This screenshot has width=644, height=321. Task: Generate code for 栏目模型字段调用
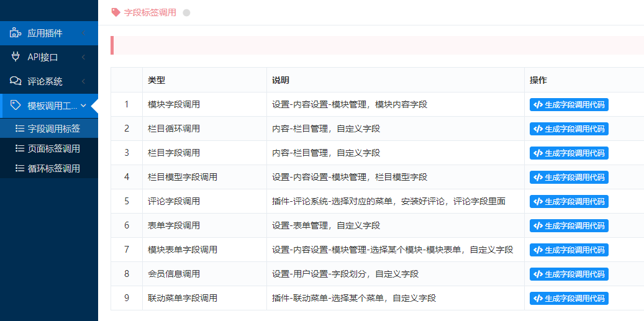click(569, 178)
